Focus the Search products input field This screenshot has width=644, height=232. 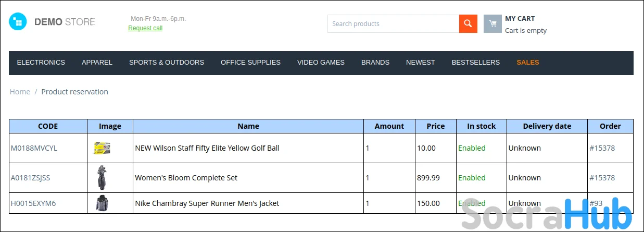coord(393,23)
